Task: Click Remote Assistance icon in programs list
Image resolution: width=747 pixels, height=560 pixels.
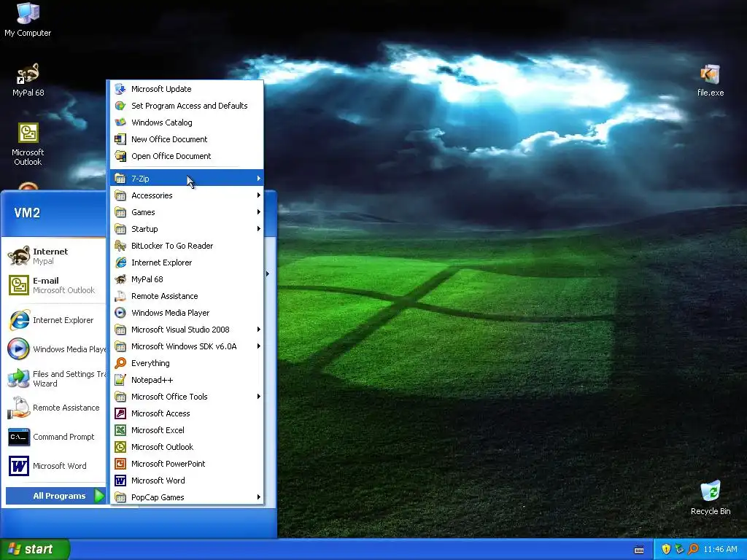Action: [120, 296]
